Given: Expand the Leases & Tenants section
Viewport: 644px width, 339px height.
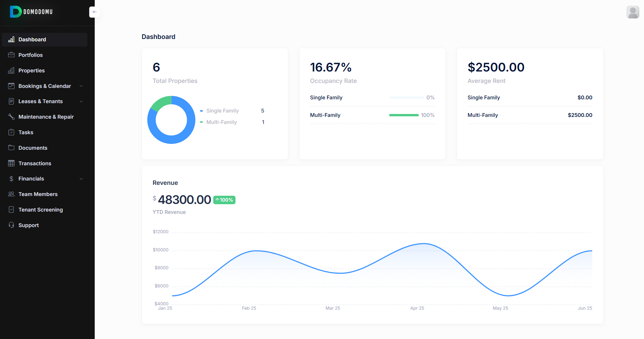Looking at the screenshot, I should 81,101.
